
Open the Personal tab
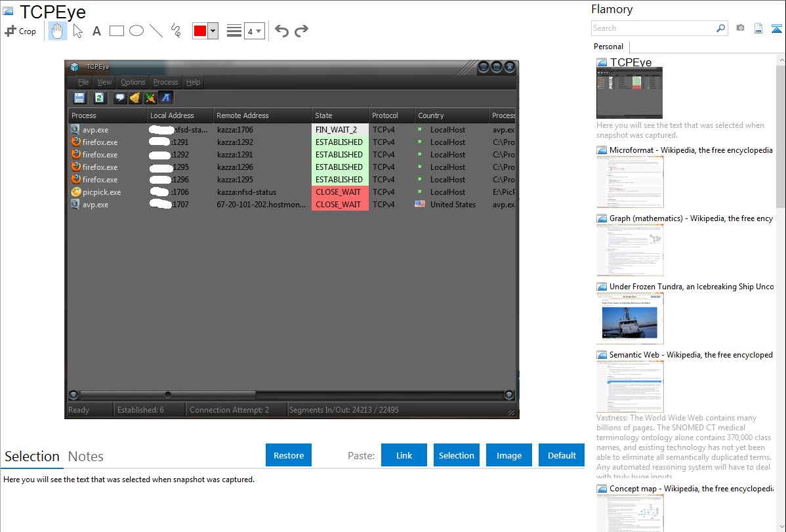(x=608, y=47)
